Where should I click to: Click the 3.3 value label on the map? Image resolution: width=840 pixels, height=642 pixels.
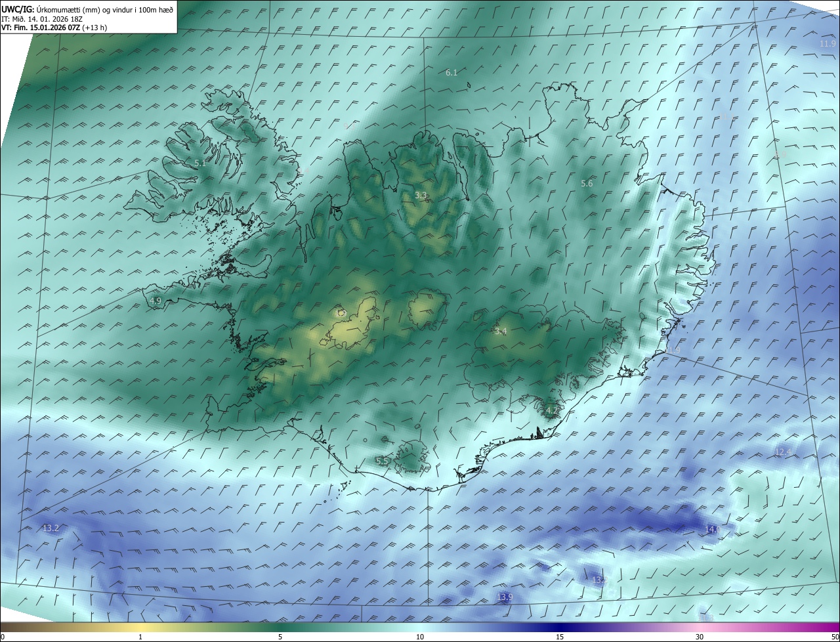(x=421, y=196)
